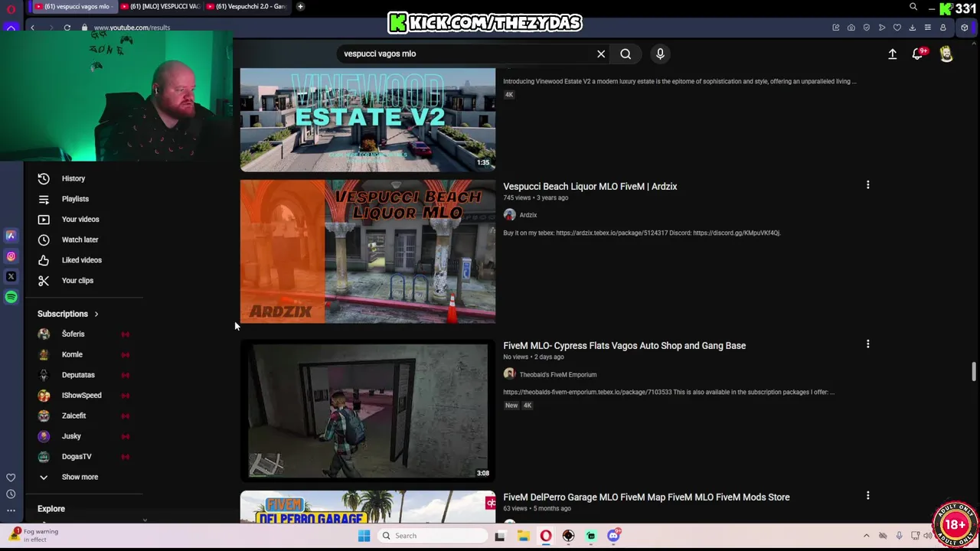Open Vespucci Beach Liquor MLO video title
The height and width of the screenshot is (551, 980).
coord(590,186)
